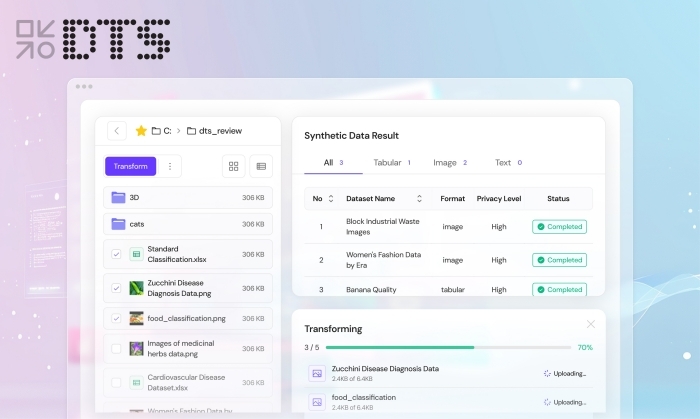700x419 pixels.
Task: Click the back arrow navigation button
Action: click(118, 131)
